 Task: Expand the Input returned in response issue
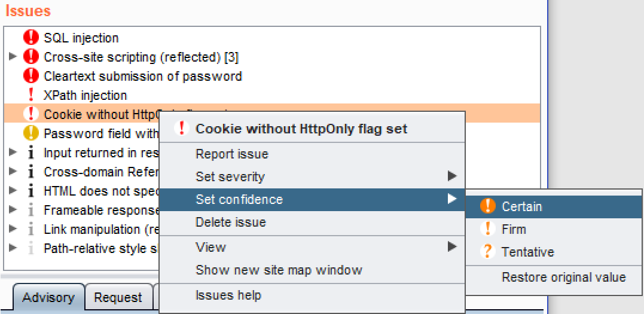tap(13, 153)
